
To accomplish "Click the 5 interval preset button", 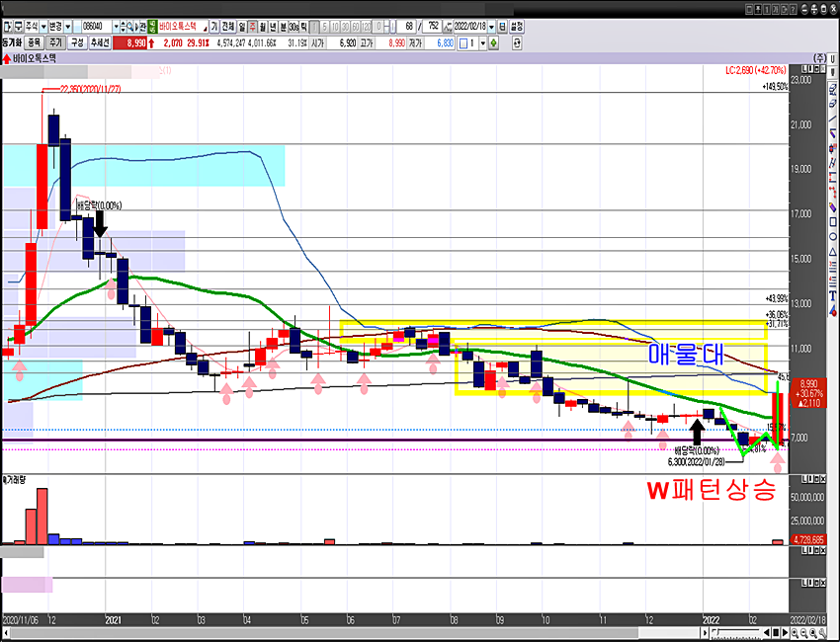I will pos(325,27).
